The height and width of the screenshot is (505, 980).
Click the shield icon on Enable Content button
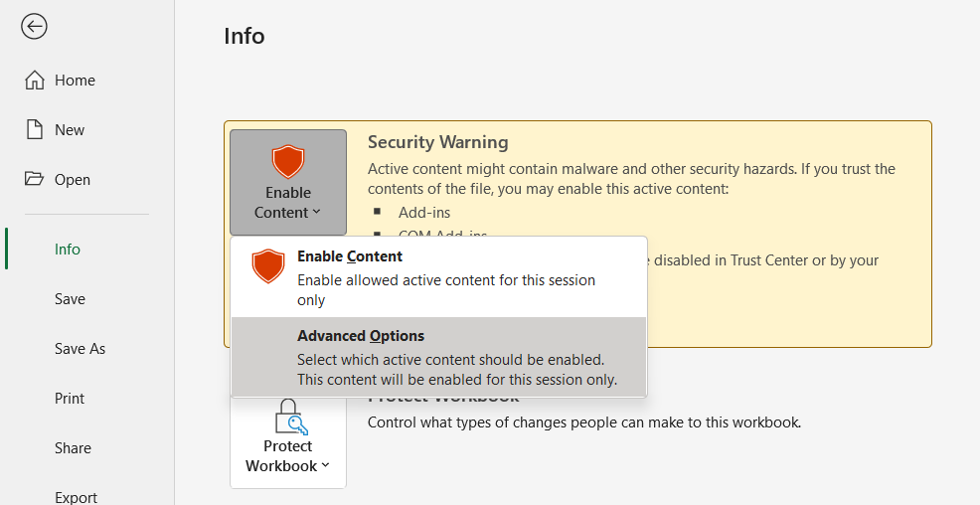pyautogui.click(x=288, y=161)
